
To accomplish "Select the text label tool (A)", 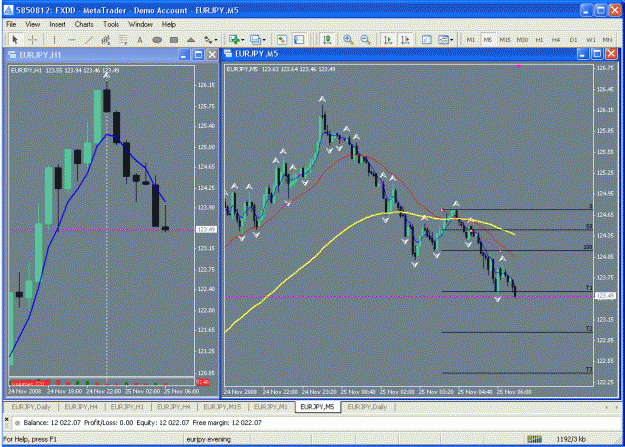I will pyautogui.click(x=140, y=39).
